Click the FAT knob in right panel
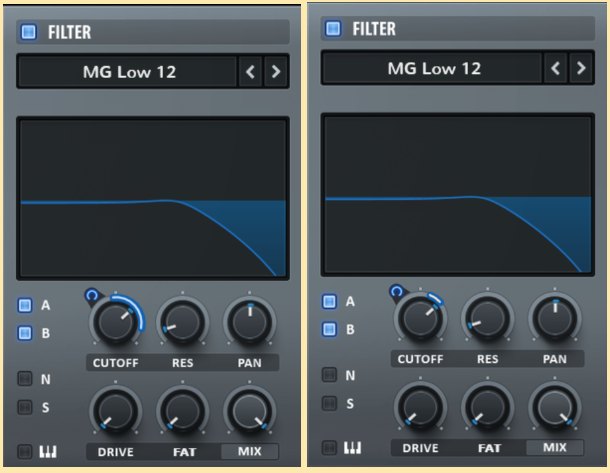Viewport: 610px width, 473px height. [x=487, y=407]
